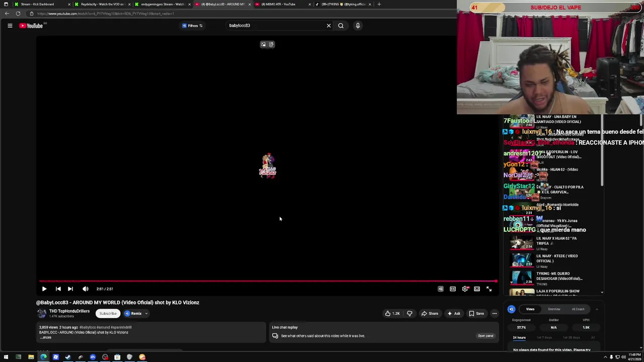Show hidden system tray icons
The height and width of the screenshot is (362, 644).
click(x=605, y=357)
